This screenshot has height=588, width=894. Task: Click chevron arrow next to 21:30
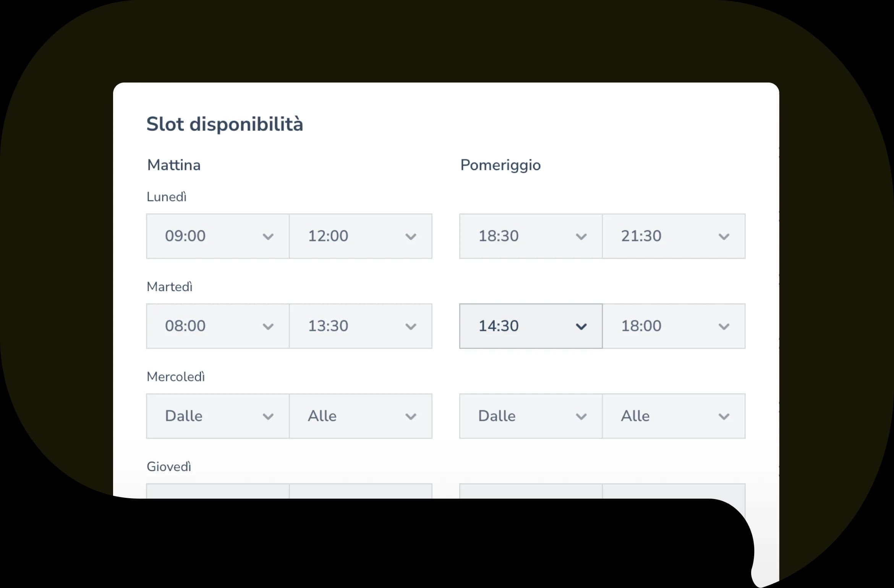pos(724,237)
